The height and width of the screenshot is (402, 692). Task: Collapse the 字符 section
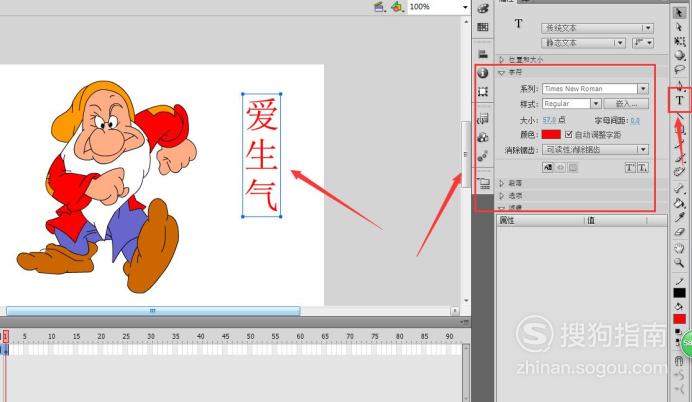[502, 72]
